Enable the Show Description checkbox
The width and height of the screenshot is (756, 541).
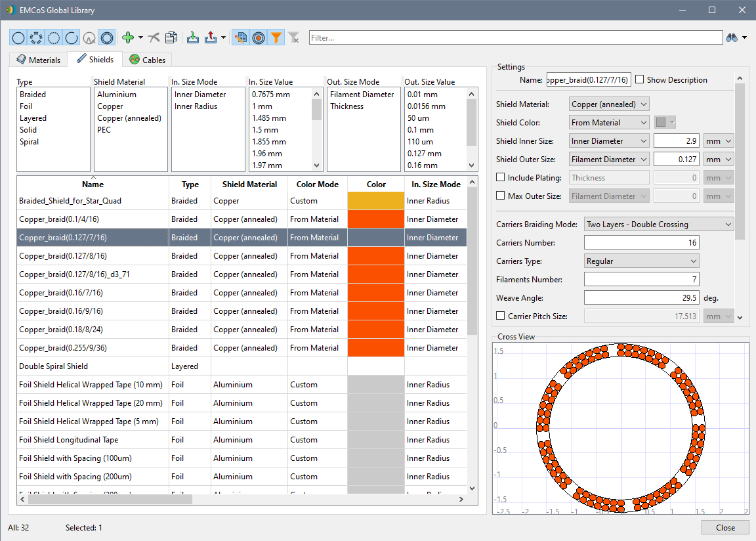[x=640, y=80]
